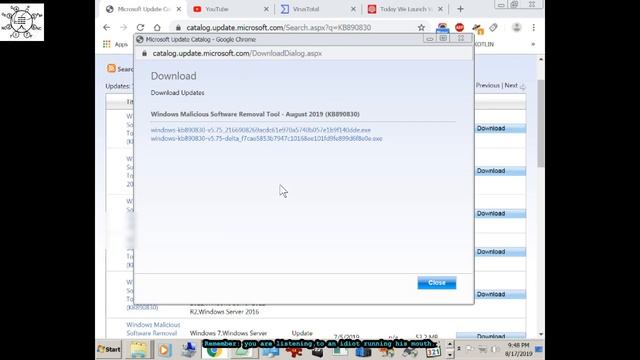Click the page vertical scrollbar thumb
Viewport: 640px width, 360px height.
541,123
